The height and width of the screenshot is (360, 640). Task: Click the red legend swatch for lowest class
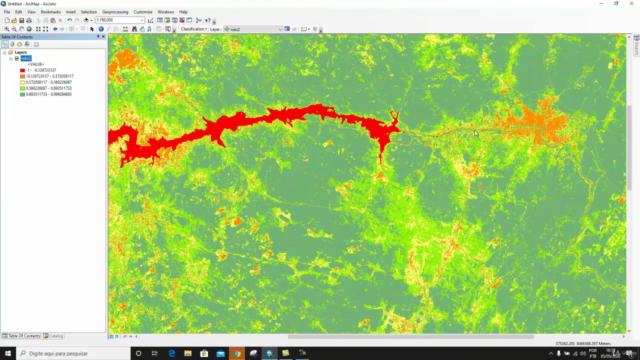pos(22,70)
